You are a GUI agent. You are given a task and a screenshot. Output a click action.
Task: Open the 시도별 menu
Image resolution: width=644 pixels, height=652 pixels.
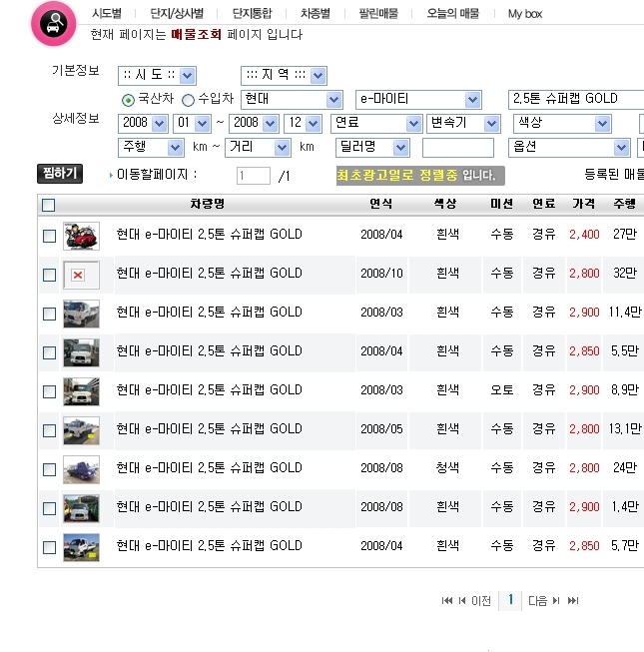107,14
